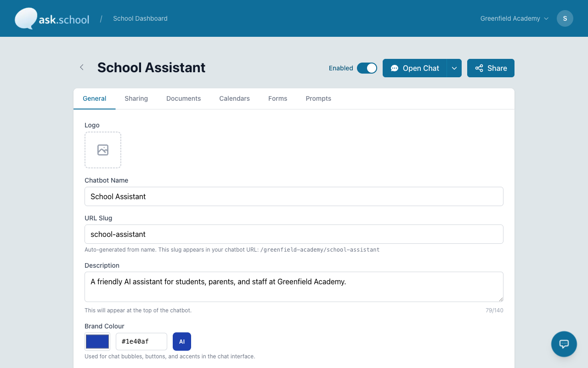Screen dimensions: 588x368
Task: Toggle the Enabled switch off
Action: [367, 68]
